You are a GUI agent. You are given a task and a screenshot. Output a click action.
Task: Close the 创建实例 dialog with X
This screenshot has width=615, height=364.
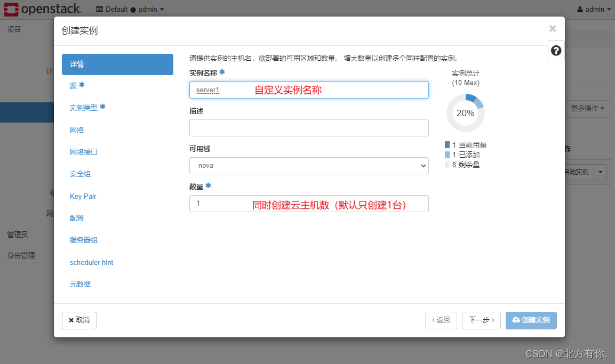(553, 29)
